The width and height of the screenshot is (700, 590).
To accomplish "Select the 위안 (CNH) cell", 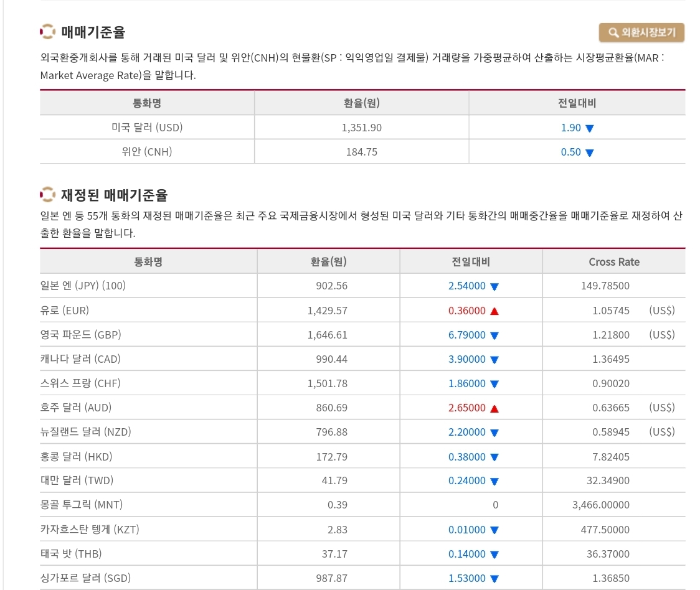I will 147,152.
